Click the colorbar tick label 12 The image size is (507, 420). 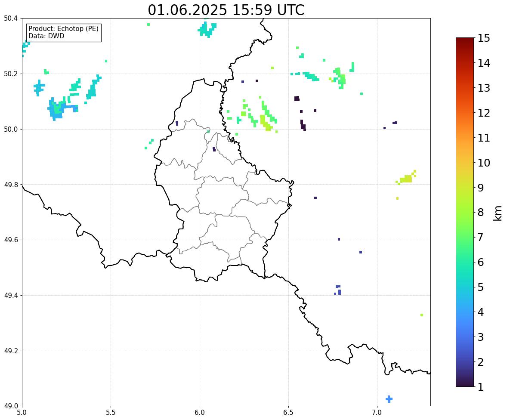pyautogui.click(x=484, y=113)
